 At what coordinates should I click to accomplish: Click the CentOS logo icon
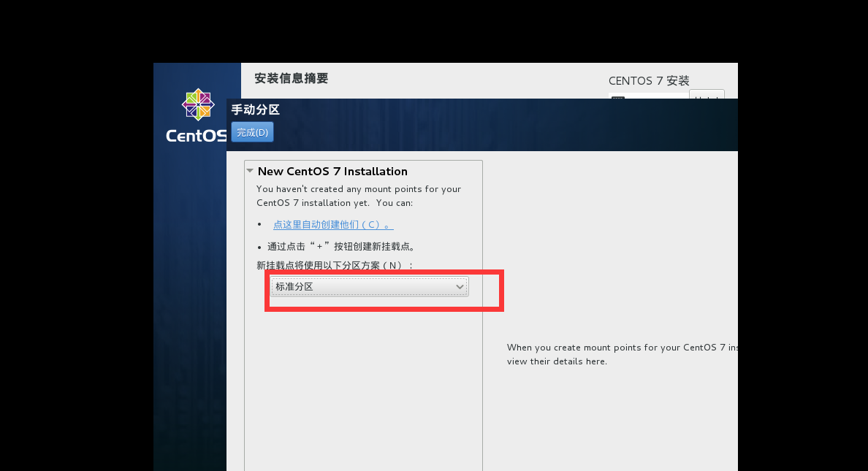(x=198, y=104)
